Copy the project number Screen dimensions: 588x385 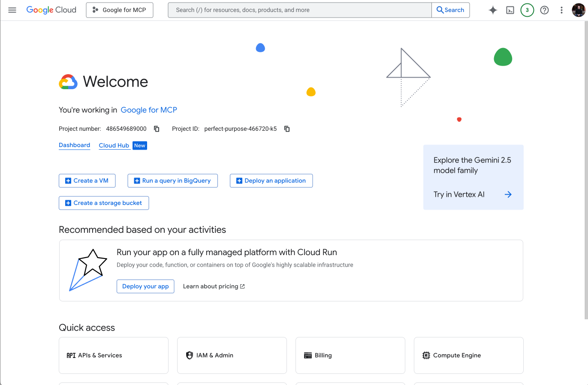pyautogui.click(x=157, y=129)
